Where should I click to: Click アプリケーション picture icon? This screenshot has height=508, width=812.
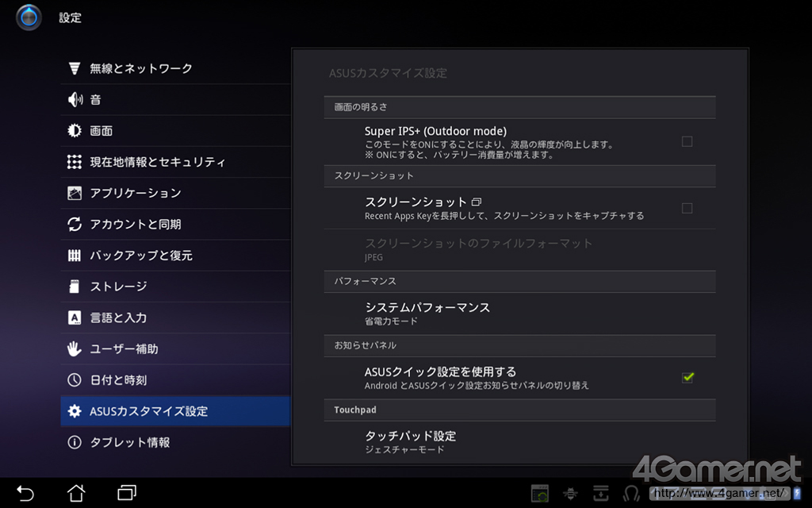pos(75,193)
